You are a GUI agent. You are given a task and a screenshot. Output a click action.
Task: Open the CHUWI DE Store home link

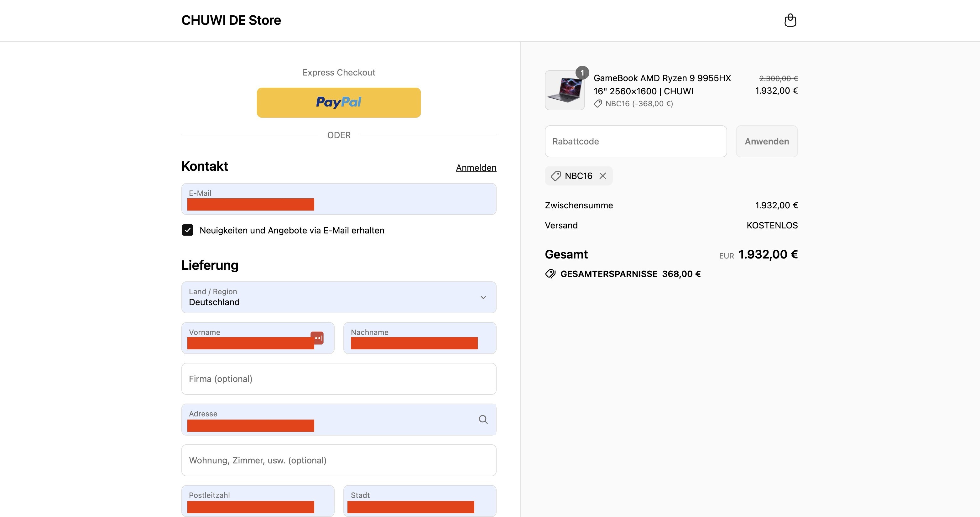231,20
